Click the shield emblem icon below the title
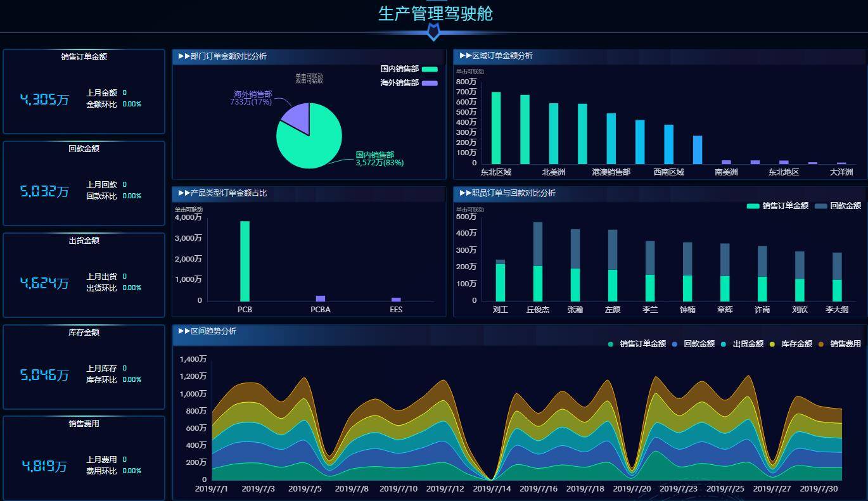This screenshot has width=868, height=501. (433, 32)
